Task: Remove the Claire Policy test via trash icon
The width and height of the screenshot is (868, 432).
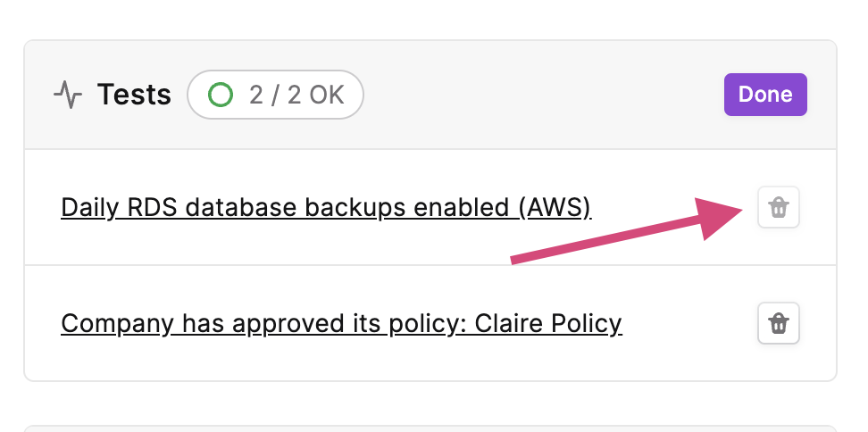Action: pyautogui.click(x=779, y=323)
